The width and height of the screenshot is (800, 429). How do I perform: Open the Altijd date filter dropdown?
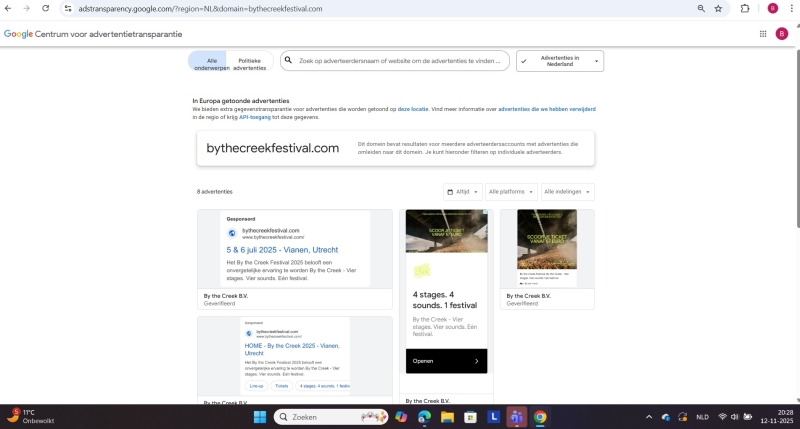point(462,192)
